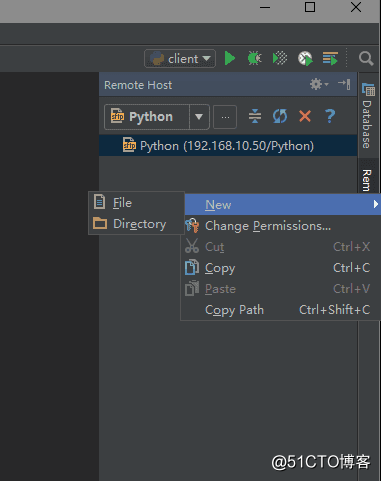Viewport: 381px width, 481px height.
Task: Start debugging with the bug icon
Action: (x=255, y=58)
